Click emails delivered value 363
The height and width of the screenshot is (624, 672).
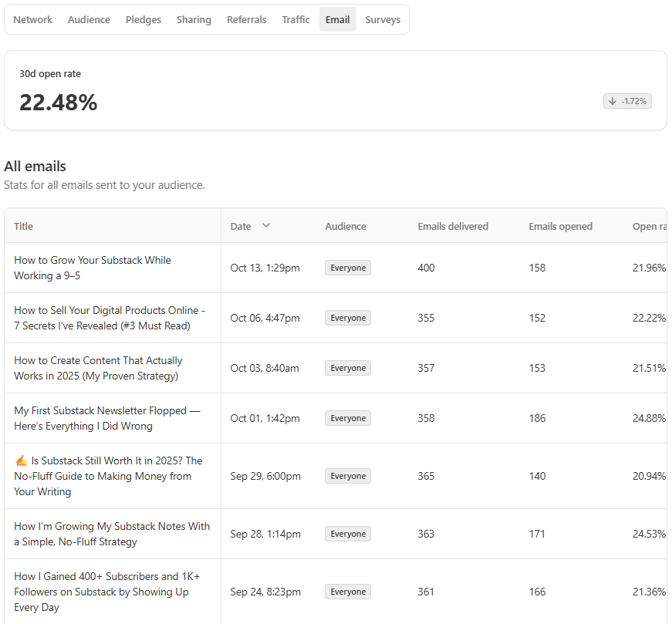click(426, 534)
